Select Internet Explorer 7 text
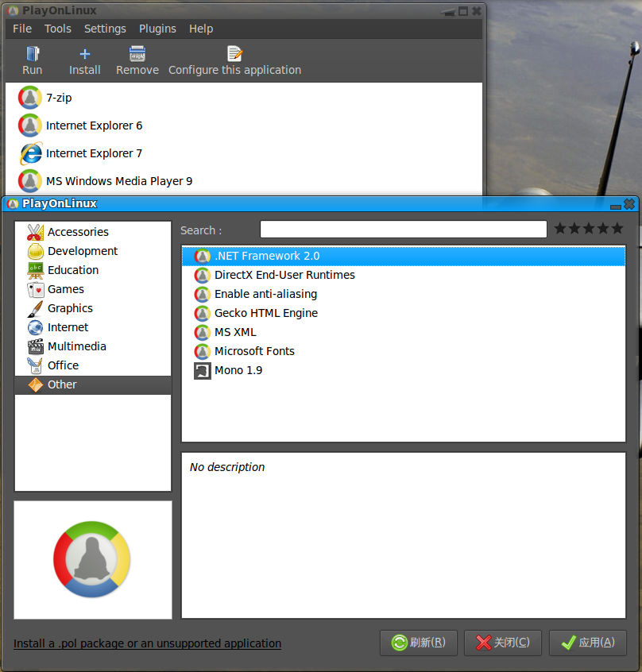Viewport: 642px width, 672px height. coord(95,153)
